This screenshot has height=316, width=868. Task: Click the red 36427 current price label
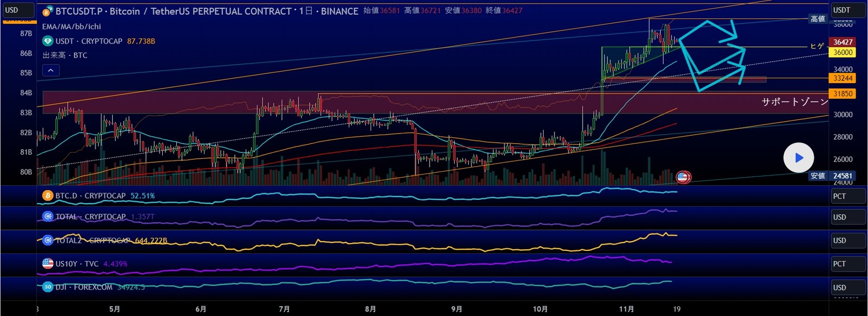843,42
